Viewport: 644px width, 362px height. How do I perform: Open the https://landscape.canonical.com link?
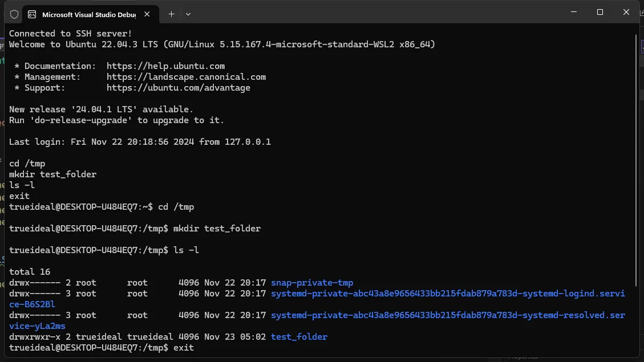pyautogui.click(x=186, y=77)
